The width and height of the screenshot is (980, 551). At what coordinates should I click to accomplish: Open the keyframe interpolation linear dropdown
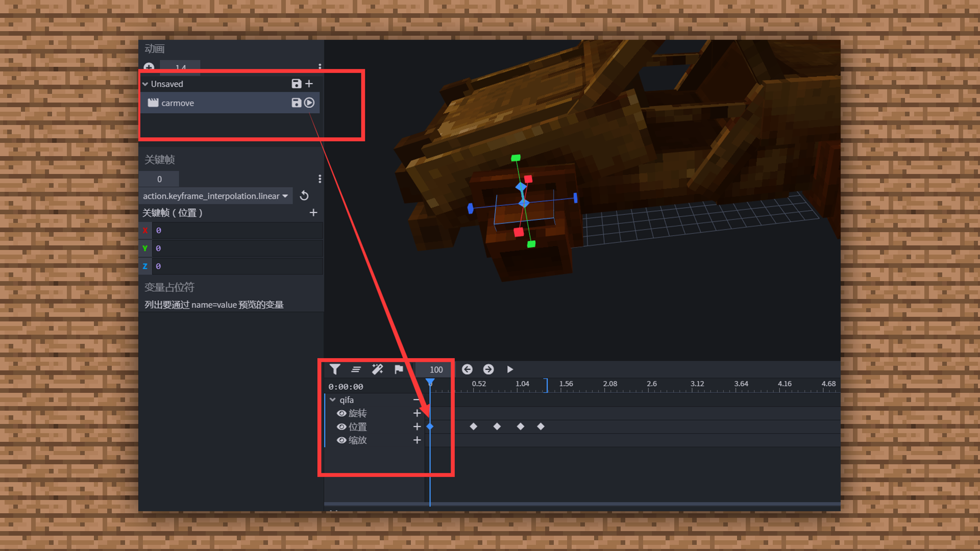pos(215,196)
